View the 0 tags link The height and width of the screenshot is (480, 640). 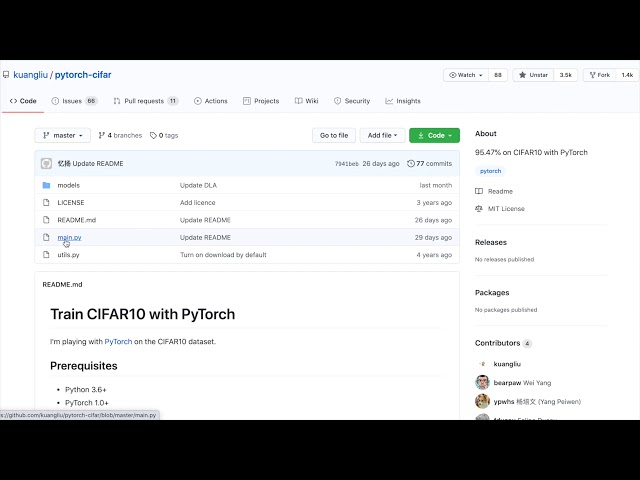tap(164, 136)
